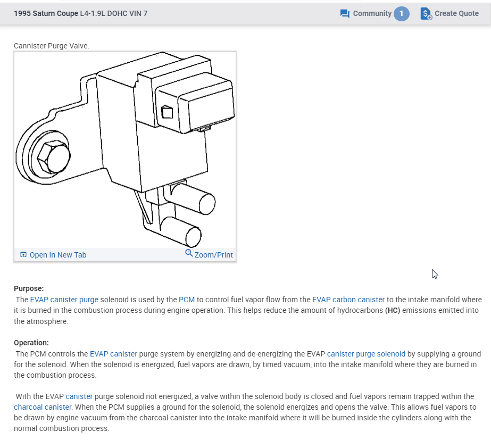Viewport: 491px width, 448px height.
Task: Click the Create Quote dollar icon
Action: 426,14
